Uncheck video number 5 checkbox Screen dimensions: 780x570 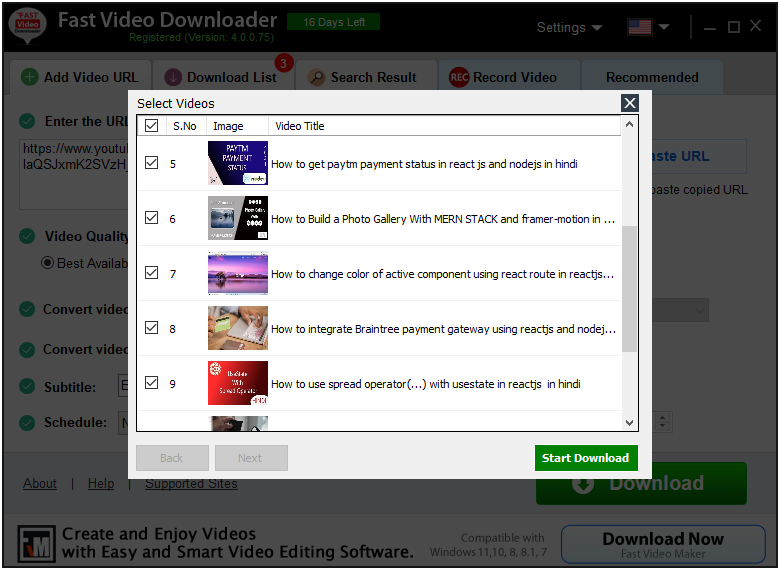[152, 163]
